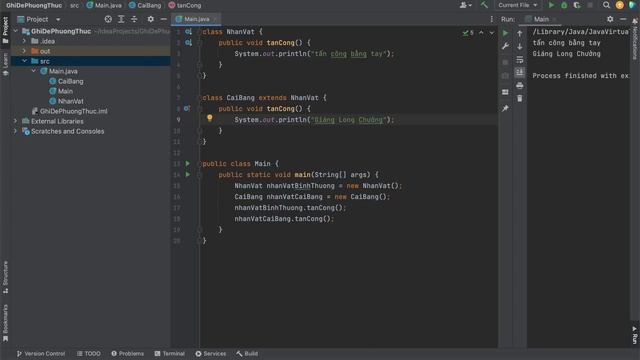640x360 pixels.
Task: Collapse Main.java node in tree
Action: (x=33, y=71)
